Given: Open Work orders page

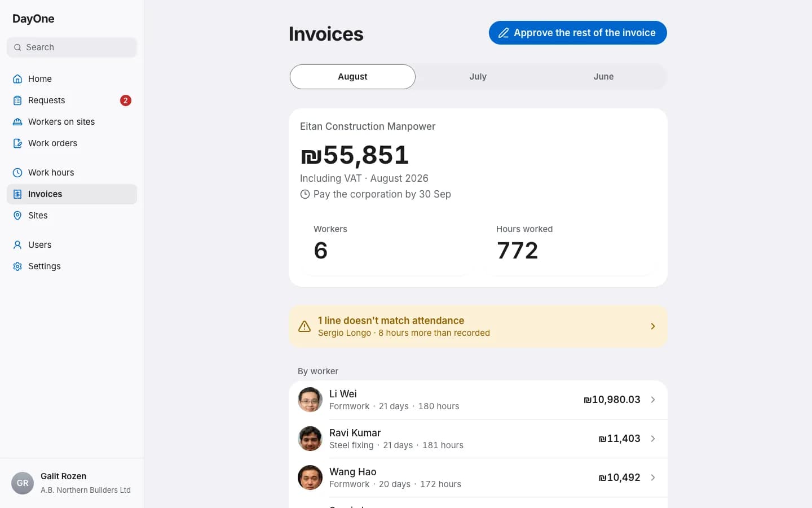Looking at the screenshot, I should (x=72, y=143).
